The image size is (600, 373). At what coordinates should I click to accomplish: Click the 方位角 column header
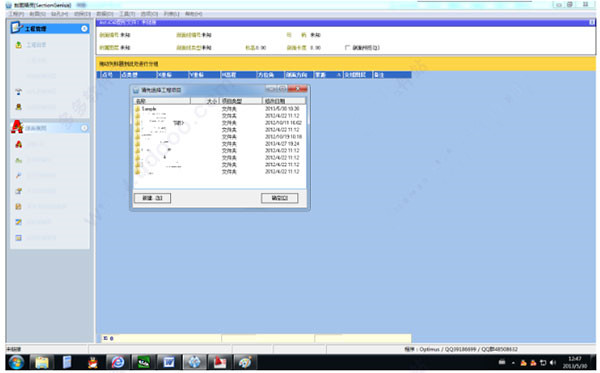[x=270, y=75]
